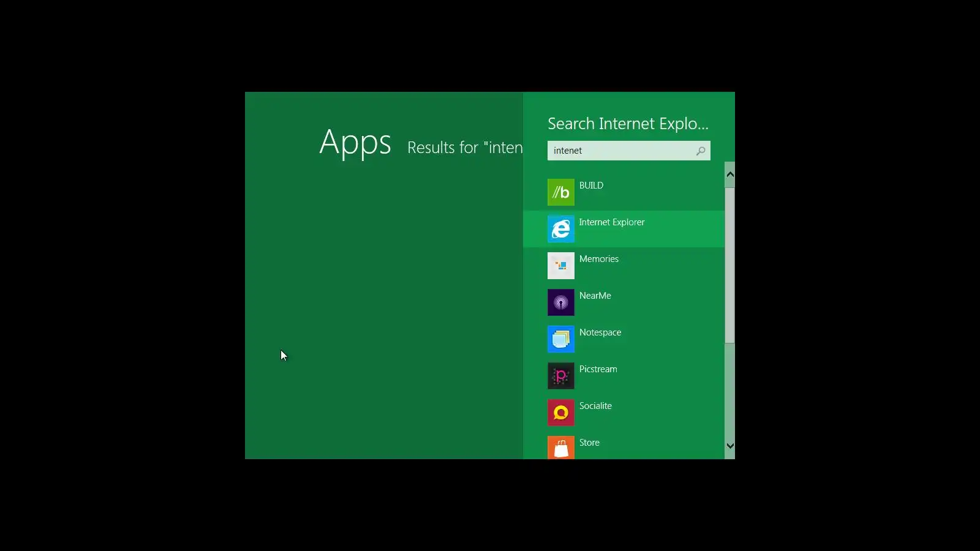Select the "Memories" text label

[599, 259]
